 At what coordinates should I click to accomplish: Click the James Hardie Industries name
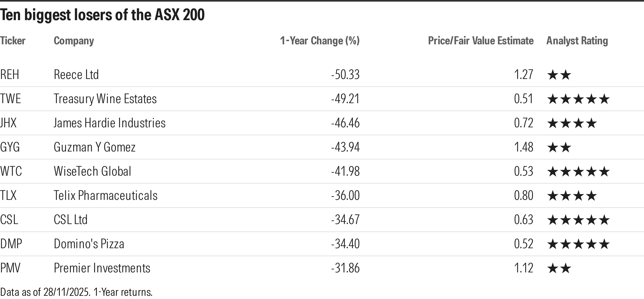point(109,123)
